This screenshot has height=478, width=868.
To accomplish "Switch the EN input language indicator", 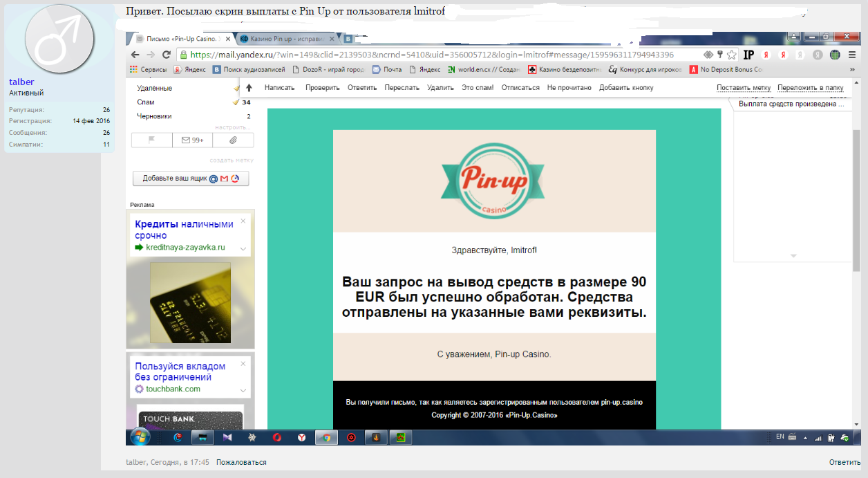I will pyautogui.click(x=780, y=436).
